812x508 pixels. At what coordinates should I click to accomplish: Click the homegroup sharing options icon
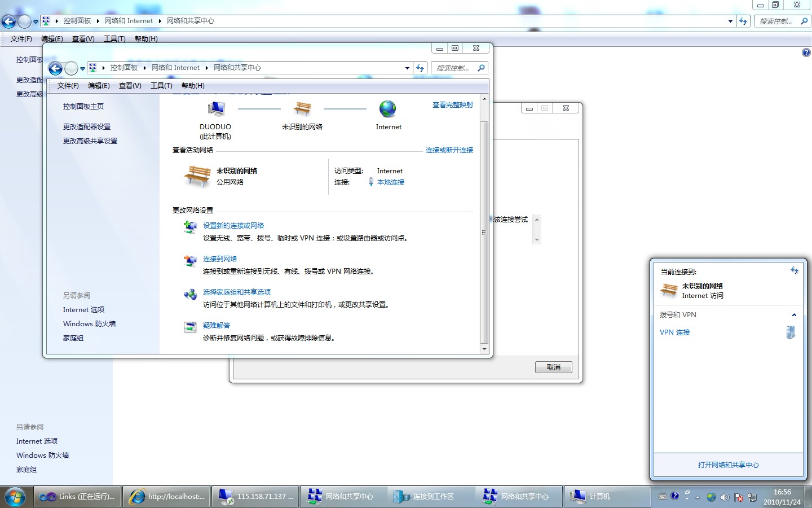point(190,294)
